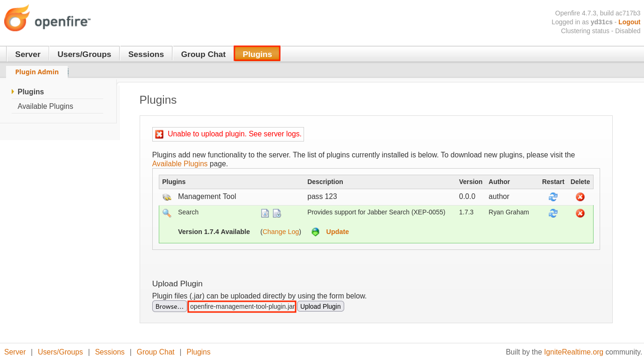
Task: Click the 'Search' plugin name text
Action: 188,212
